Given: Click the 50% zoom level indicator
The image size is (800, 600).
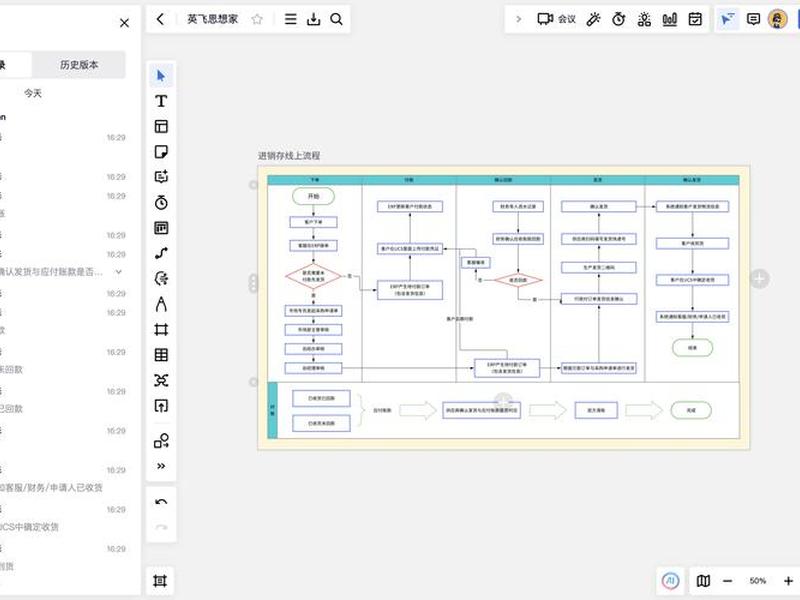Looking at the screenshot, I should click(758, 581).
